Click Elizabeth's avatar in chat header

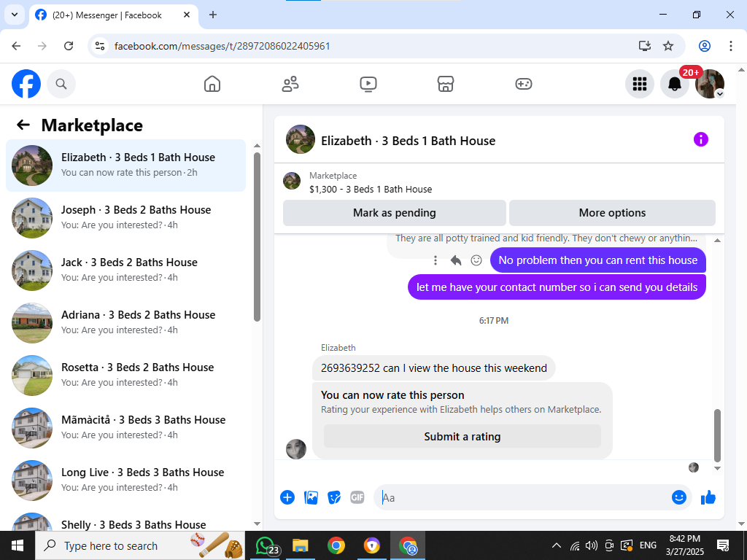[301, 139]
